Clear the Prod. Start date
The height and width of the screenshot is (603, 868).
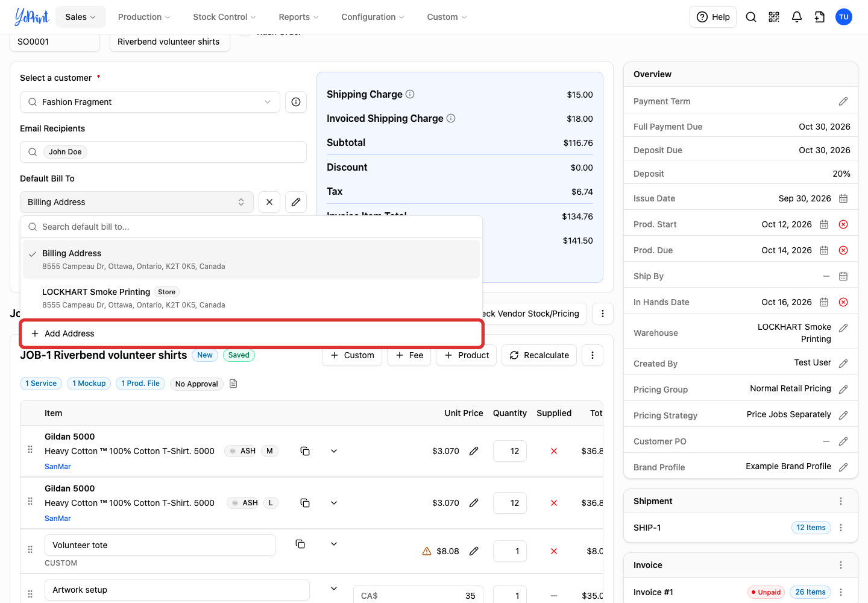coord(843,224)
